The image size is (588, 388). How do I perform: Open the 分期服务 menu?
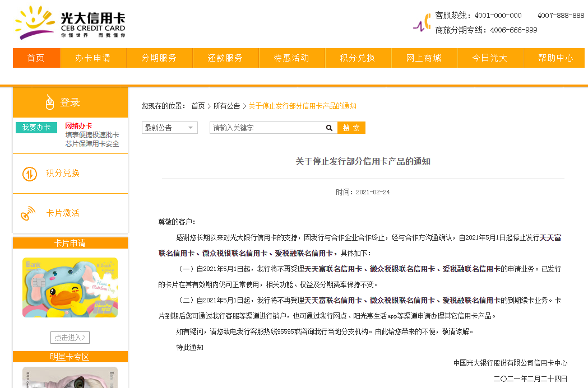pyautogui.click(x=159, y=58)
